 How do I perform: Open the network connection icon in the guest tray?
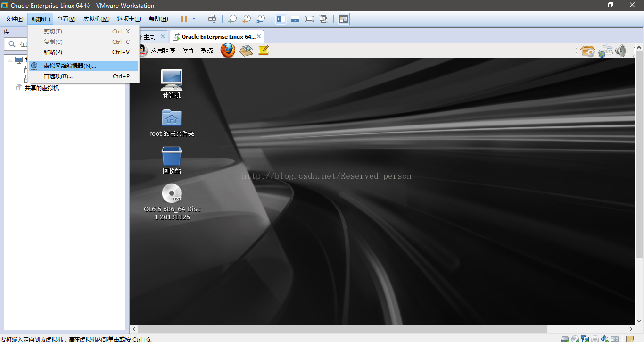coord(605,51)
